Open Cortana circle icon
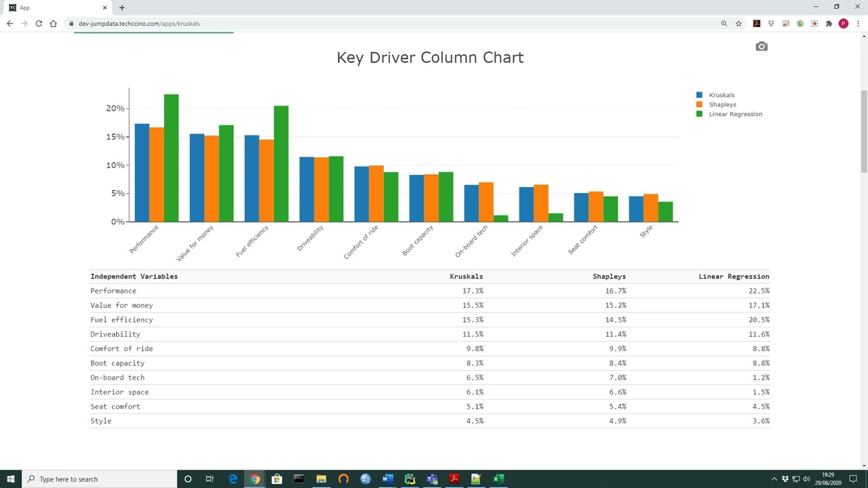This screenshot has width=868, height=488. pos(188,479)
